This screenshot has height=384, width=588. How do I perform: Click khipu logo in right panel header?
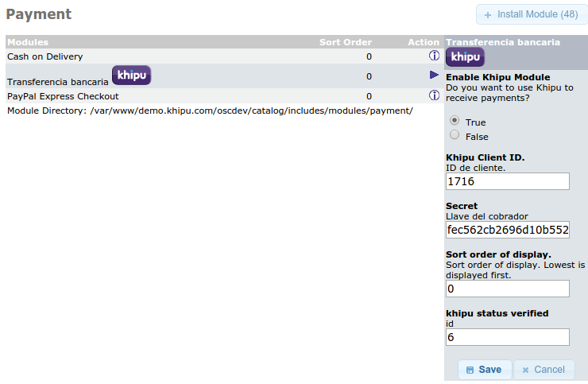click(465, 57)
